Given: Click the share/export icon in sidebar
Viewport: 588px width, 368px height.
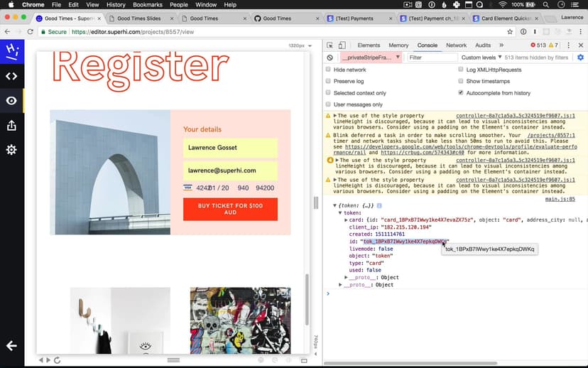Looking at the screenshot, I should (11, 126).
